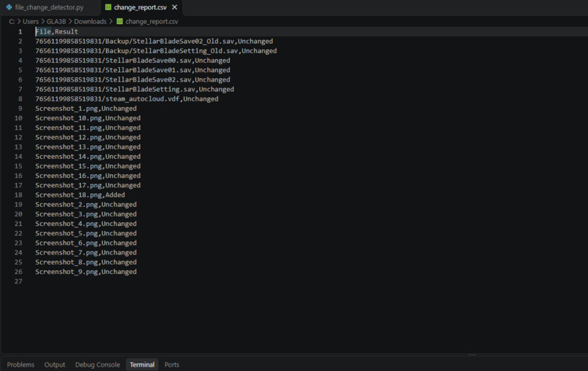Click the Screenshot_2.png line

[86, 205]
